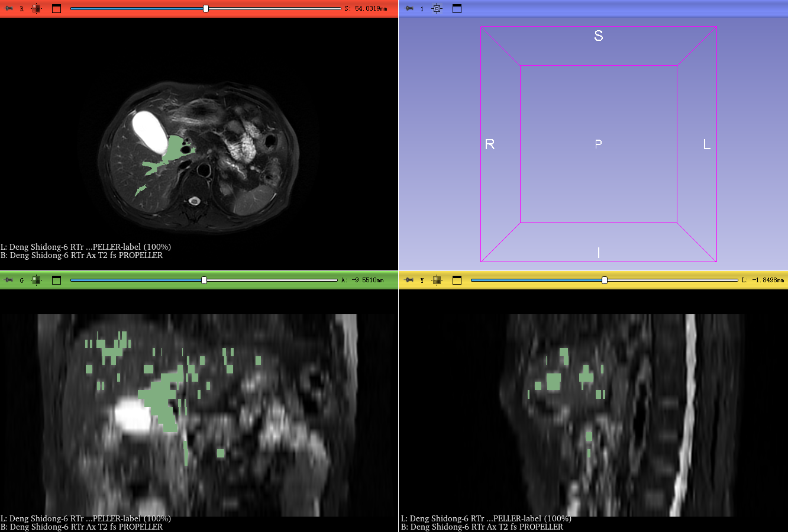788x532 pixels.
Task: Click the 'S' superior label in 3D view
Action: [599, 36]
